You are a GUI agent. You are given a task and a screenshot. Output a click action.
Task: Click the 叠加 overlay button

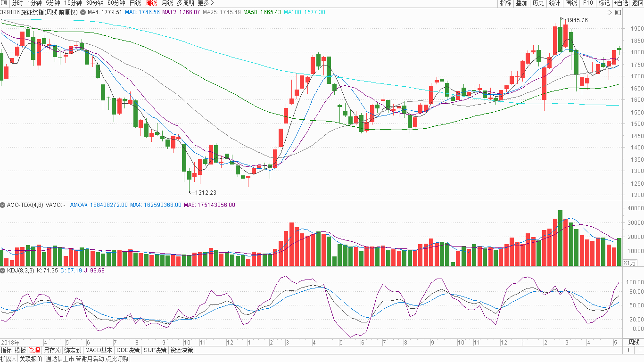coord(521,3)
